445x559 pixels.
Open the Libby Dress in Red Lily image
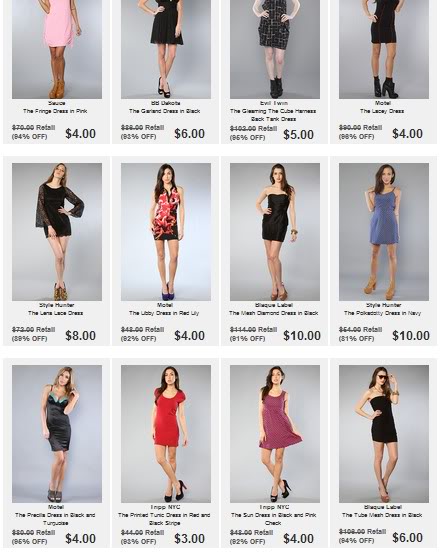166,232
